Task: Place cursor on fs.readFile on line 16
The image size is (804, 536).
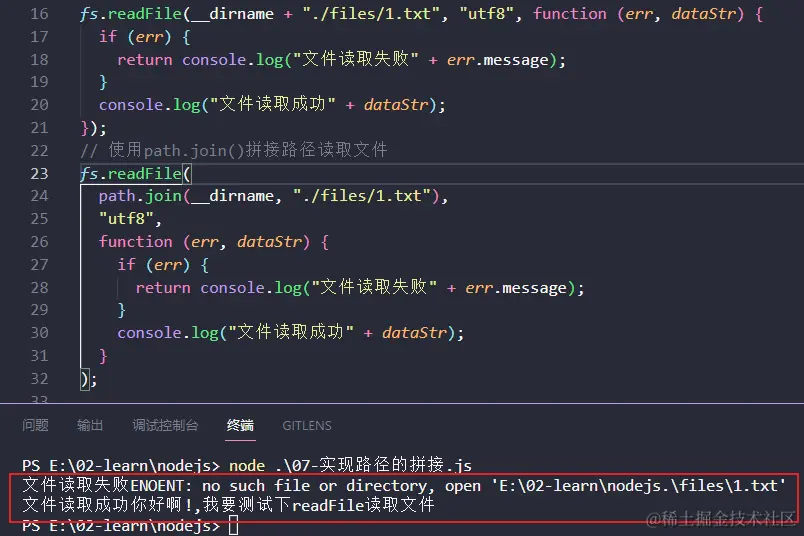Action: click(131, 14)
